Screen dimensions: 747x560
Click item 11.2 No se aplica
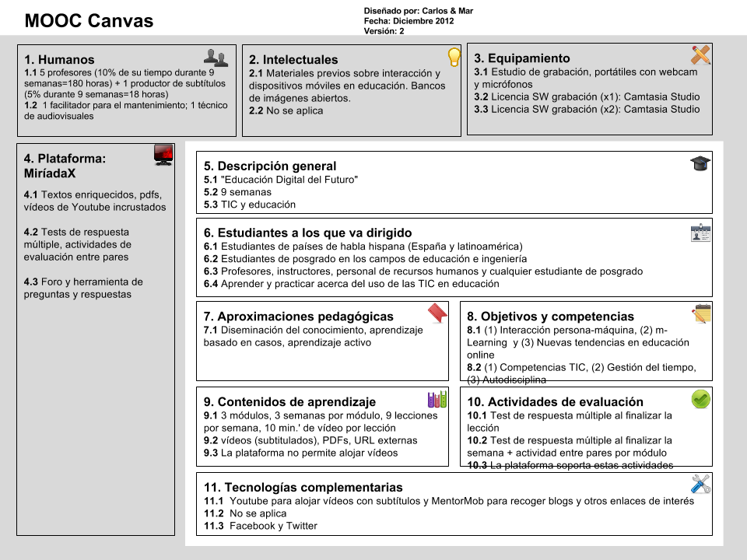pyautogui.click(x=245, y=513)
